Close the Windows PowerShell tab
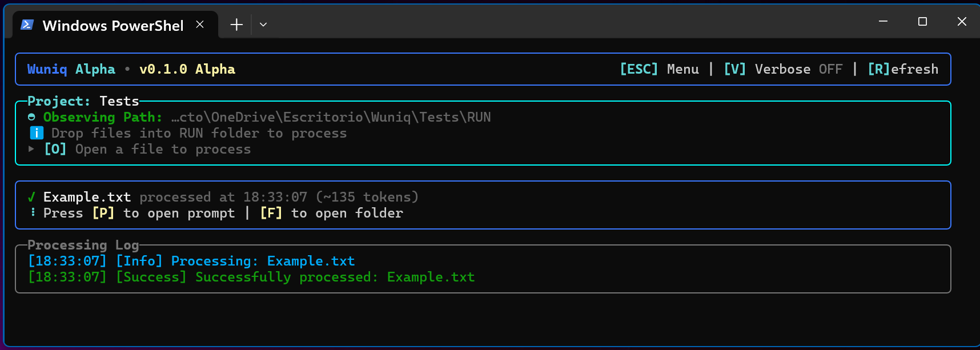The image size is (980, 350). (200, 25)
